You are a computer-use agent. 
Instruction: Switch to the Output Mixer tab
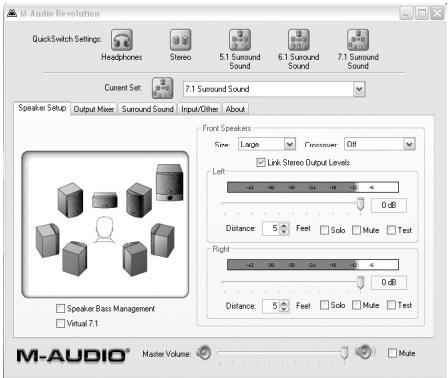(94, 109)
